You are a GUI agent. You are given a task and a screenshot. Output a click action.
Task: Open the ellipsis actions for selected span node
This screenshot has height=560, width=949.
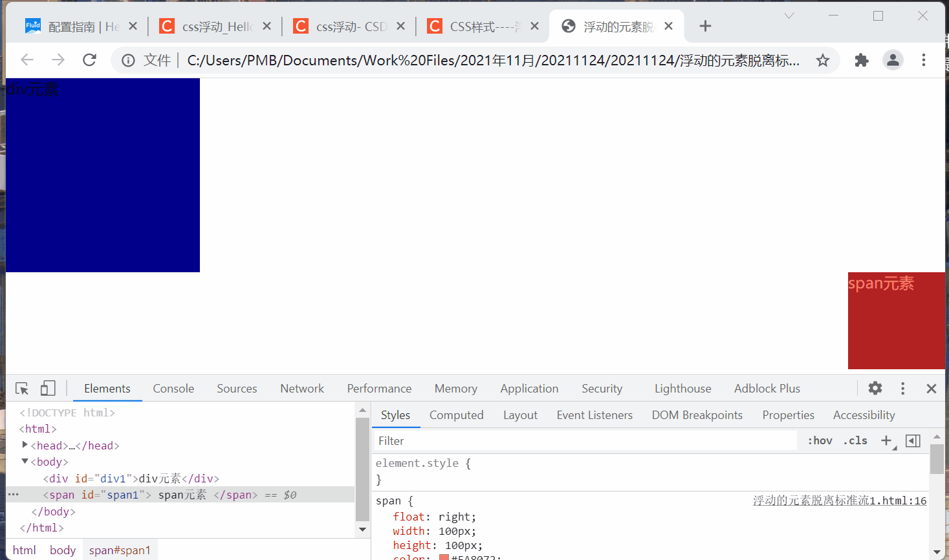coord(13,495)
